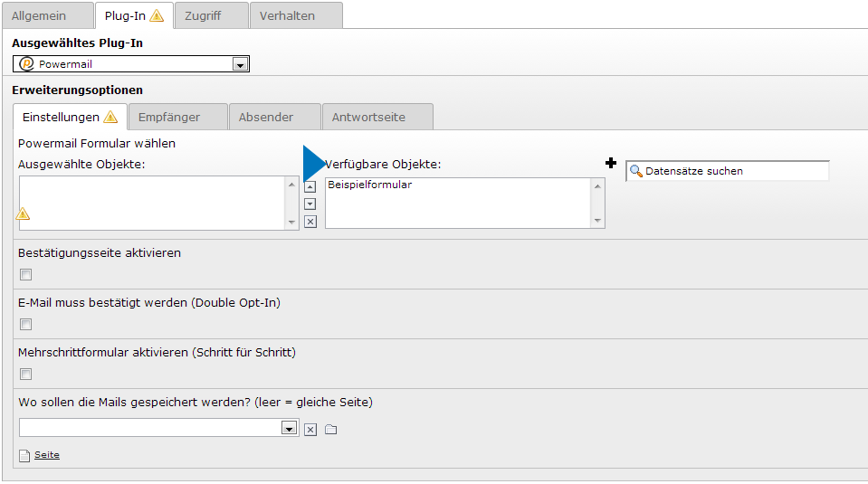Click folder icon beside mail storage field
868x484 pixels.
coord(330,429)
